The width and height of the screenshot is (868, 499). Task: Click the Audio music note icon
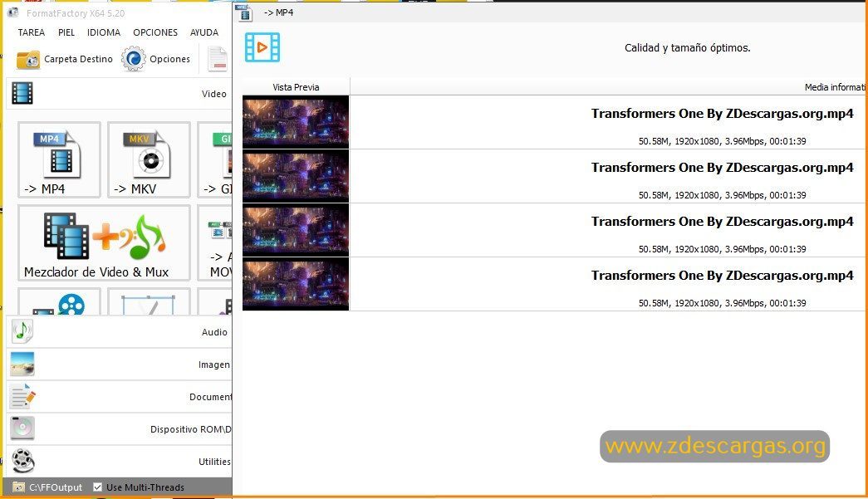pos(22,331)
